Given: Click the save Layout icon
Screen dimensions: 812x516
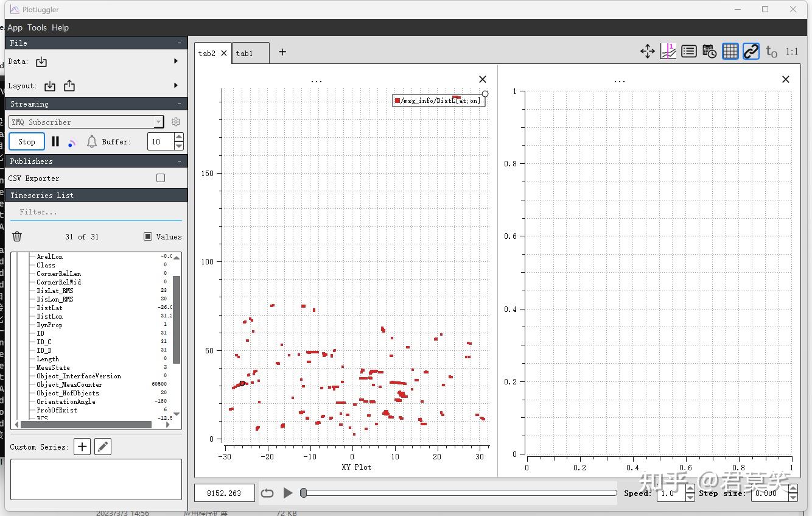Looking at the screenshot, I should [x=69, y=86].
